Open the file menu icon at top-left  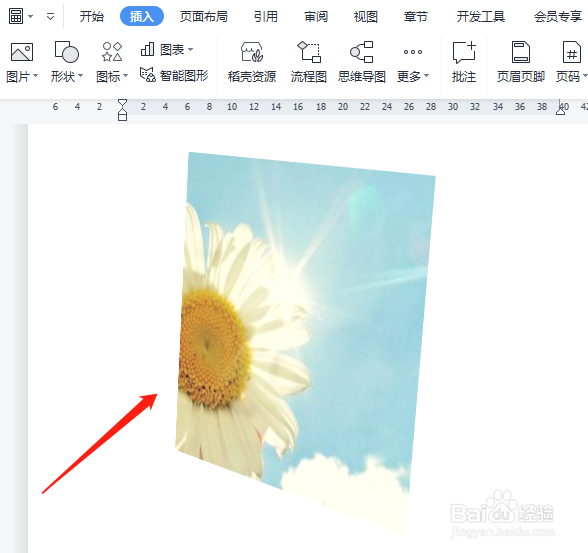[16, 16]
